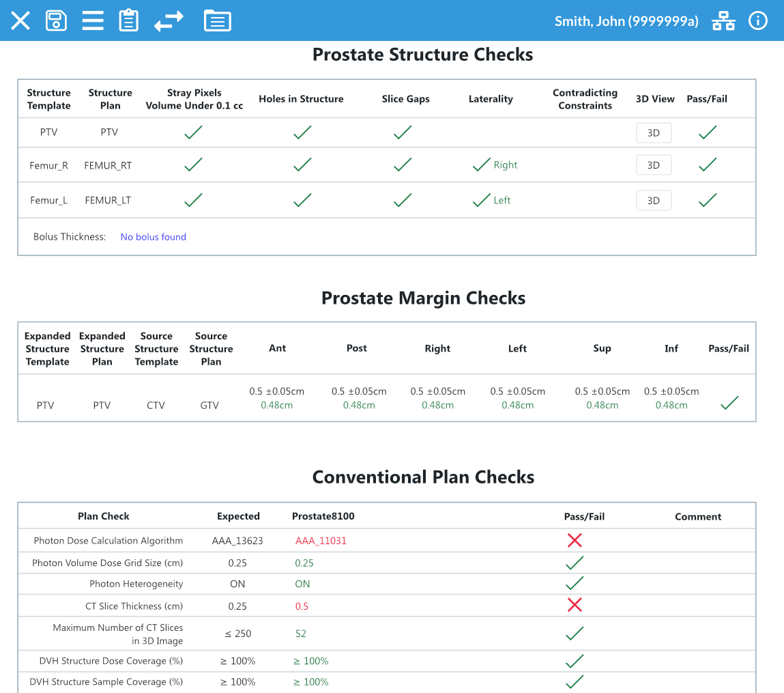Click the Slice Gaps checkmark for PTV
This screenshot has height=693, width=784.
click(402, 132)
